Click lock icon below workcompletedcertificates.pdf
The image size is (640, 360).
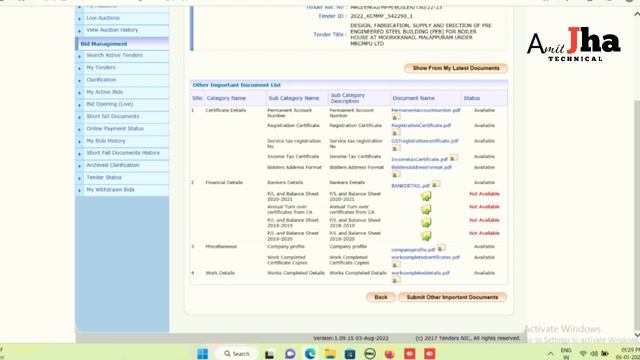pyautogui.click(x=396, y=264)
